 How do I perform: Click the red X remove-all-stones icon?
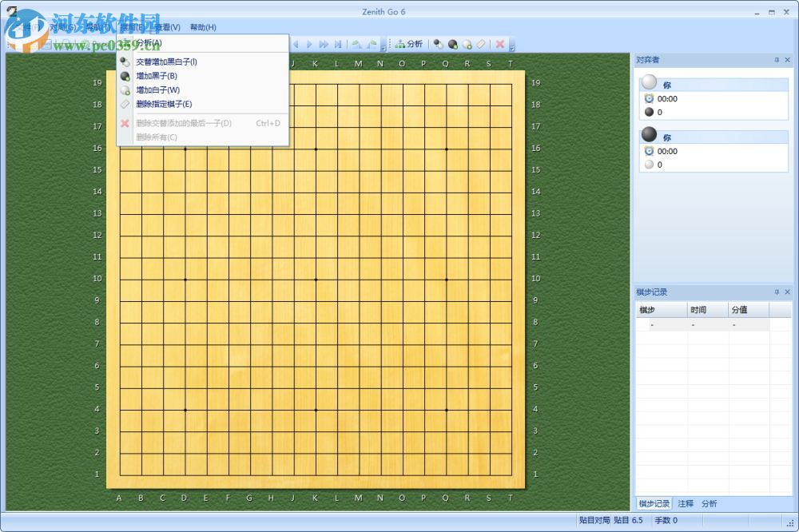499,44
